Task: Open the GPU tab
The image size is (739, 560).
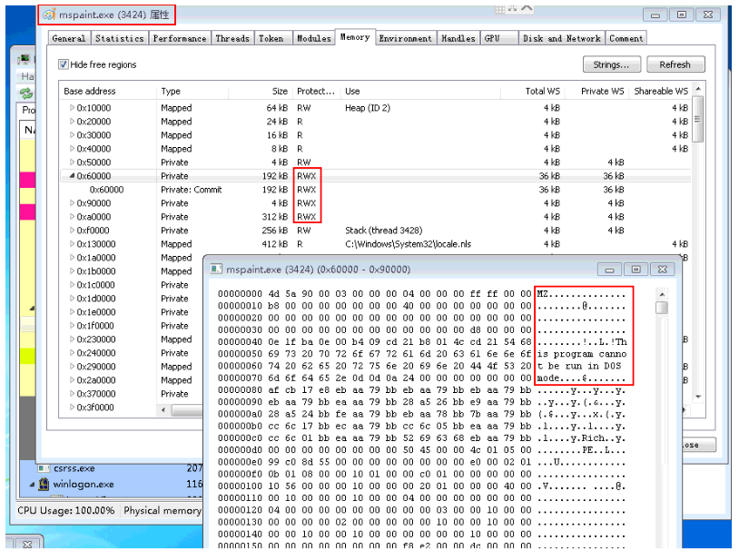Action: [x=499, y=39]
